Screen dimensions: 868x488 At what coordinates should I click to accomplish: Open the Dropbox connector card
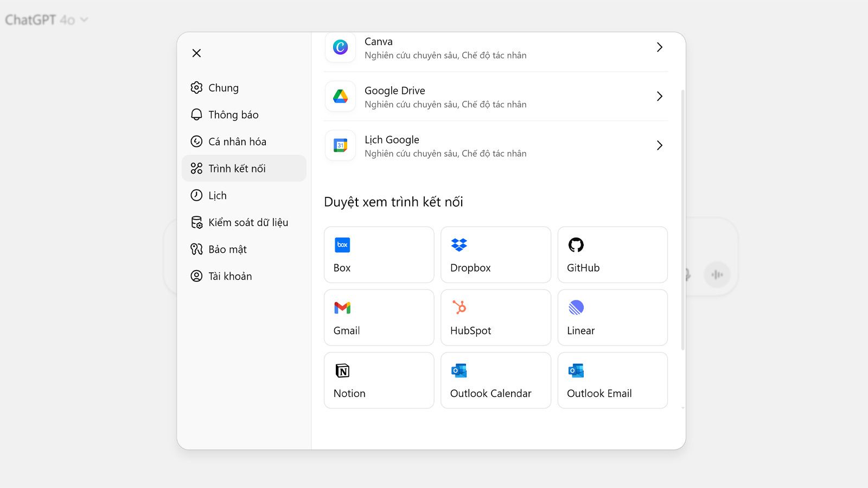[x=496, y=255]
